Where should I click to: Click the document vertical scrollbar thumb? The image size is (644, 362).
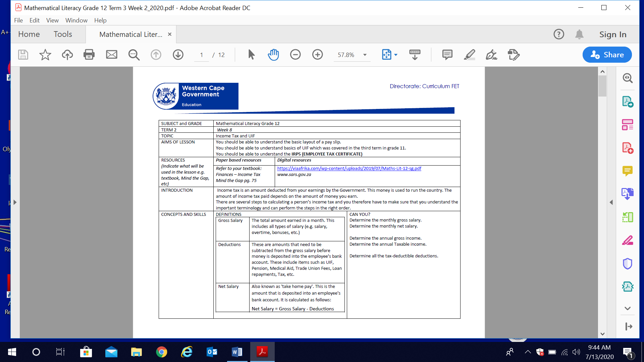(602, 86)
